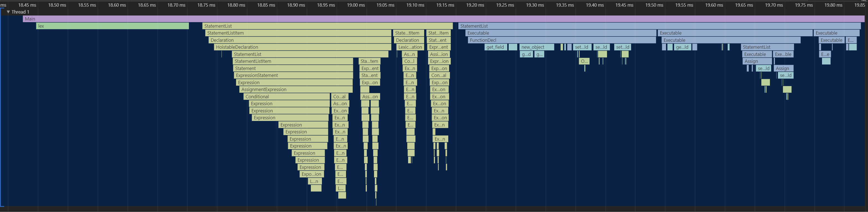Select the Conditional slice
868x212 pixels.
point(286,97)
